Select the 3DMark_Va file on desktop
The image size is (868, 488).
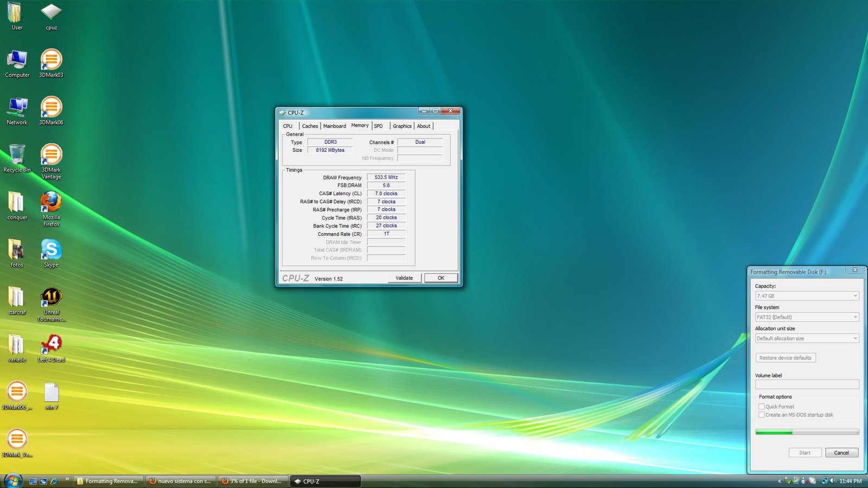click(x=17, y=443)
